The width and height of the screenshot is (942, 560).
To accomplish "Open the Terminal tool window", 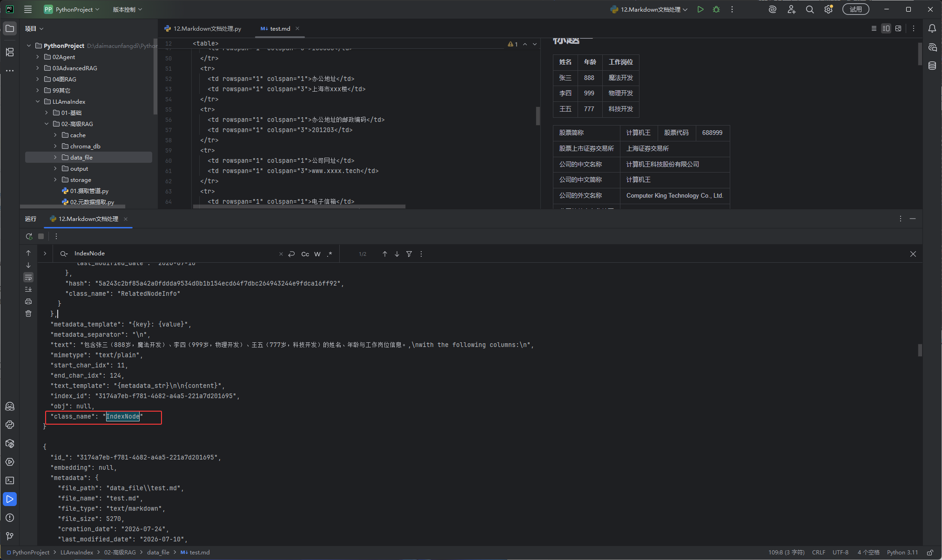I will [10, 480].
